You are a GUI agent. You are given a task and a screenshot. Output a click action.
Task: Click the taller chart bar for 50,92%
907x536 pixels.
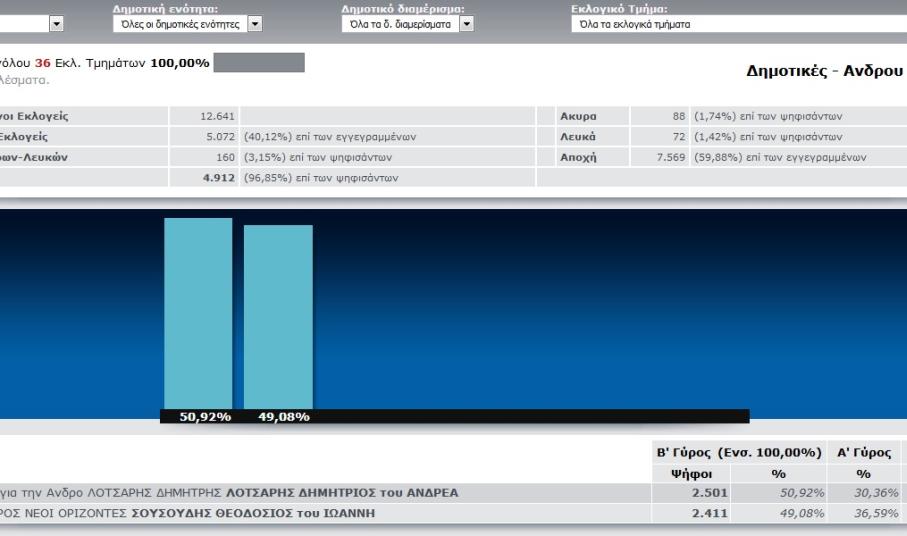(198, 312)
